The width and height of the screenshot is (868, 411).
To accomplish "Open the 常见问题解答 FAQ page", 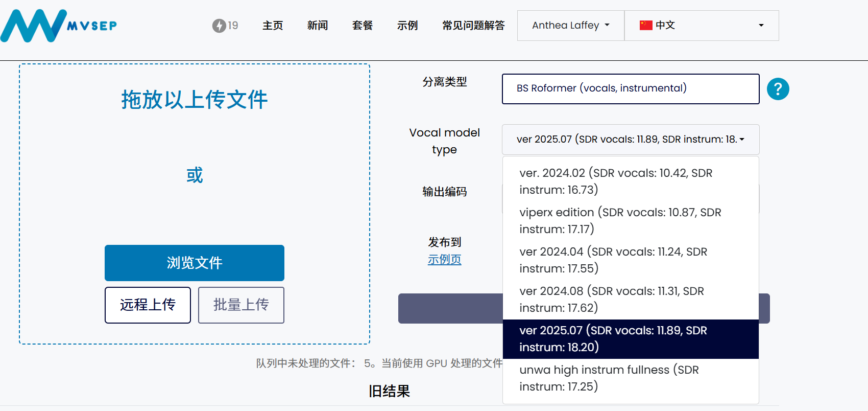I will (473, 26).
